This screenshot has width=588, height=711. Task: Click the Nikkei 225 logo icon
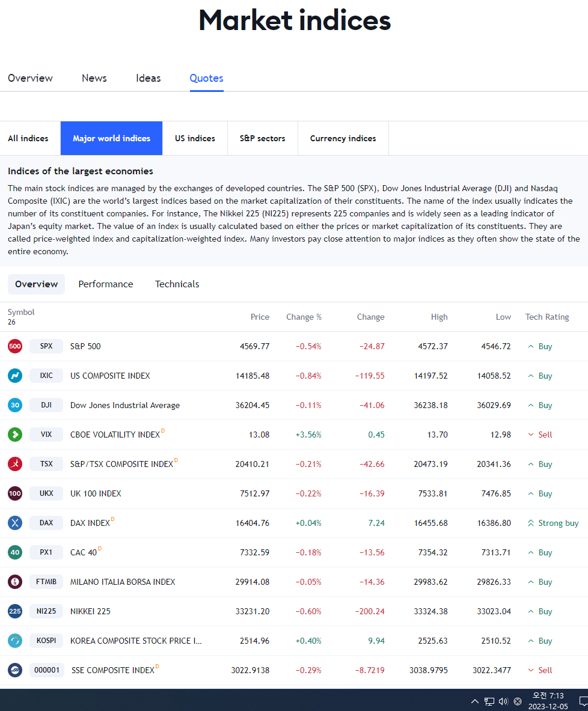15,611
